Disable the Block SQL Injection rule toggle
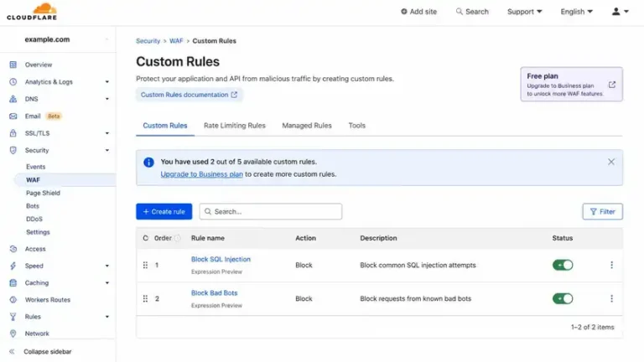644x362 pixels. (x=563, y=265)
